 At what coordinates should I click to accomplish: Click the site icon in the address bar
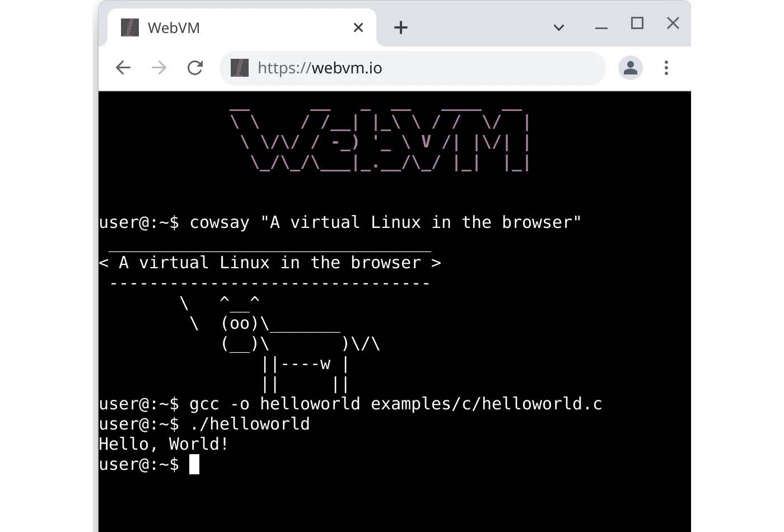point(240,68)
